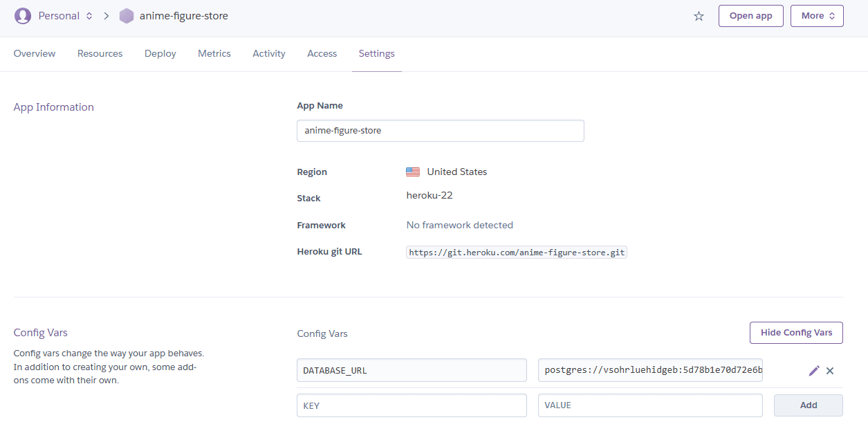This screenshot has height=440, width=868.
Task: Open the Overview tab
Action: [x=35, y=53]
